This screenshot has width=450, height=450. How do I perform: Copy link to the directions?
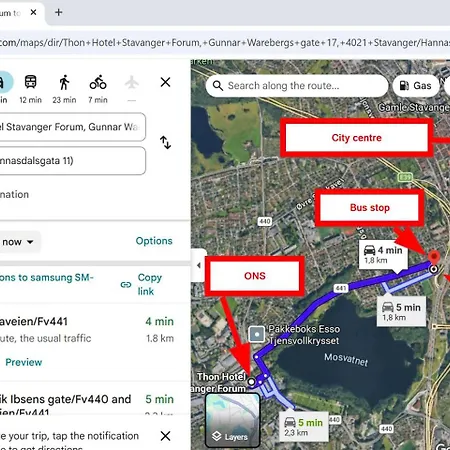coord(141,284)
